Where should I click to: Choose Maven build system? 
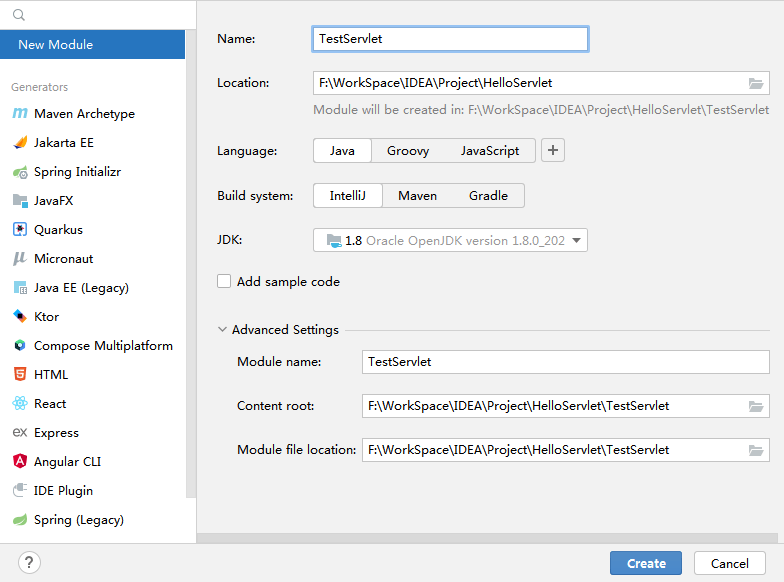(418, 196)
